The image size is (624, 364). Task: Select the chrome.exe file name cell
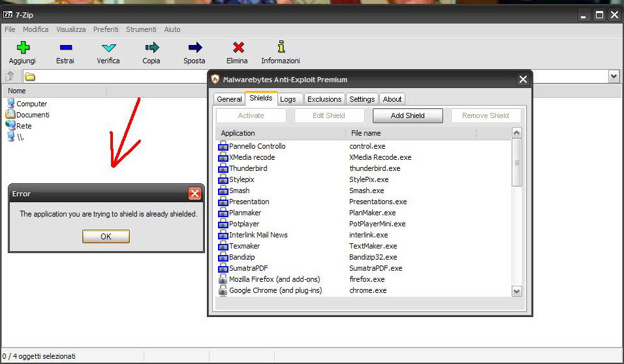coord(367,290)
